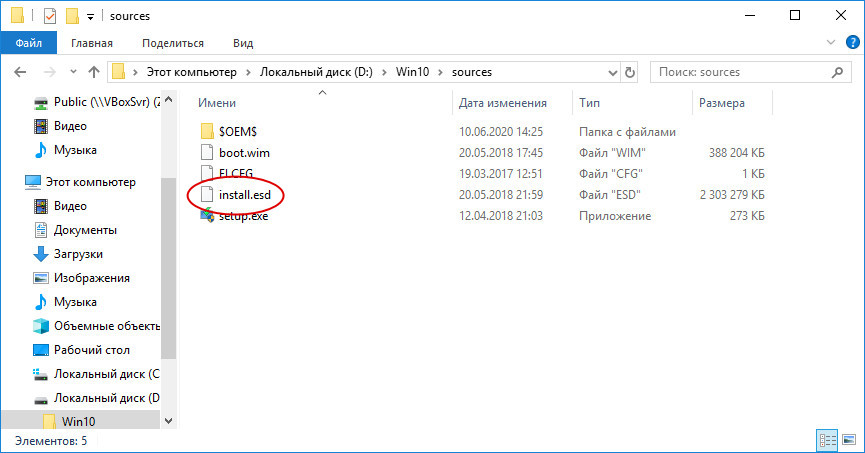
Task: Click navigation pane scroll up arrow
Action: (169, 100)
